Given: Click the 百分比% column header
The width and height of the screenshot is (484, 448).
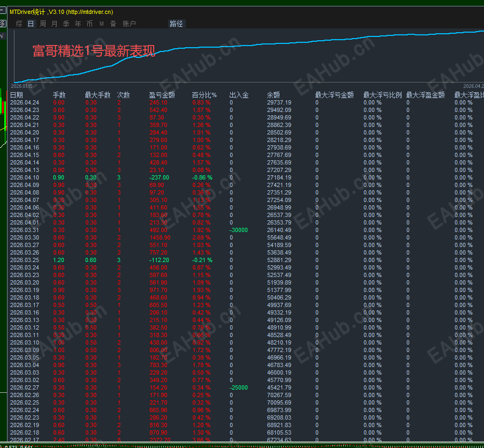Looking at the screenshot, I should point(205,95).
